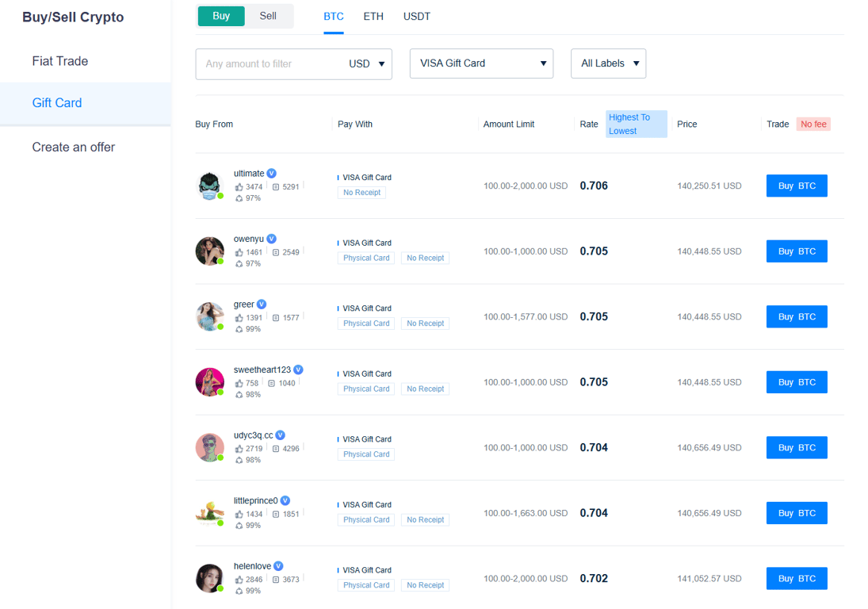Toggle the Highest To Lowest rate sort
This screenshot has height=609, width=868.
tap(636, 124)
